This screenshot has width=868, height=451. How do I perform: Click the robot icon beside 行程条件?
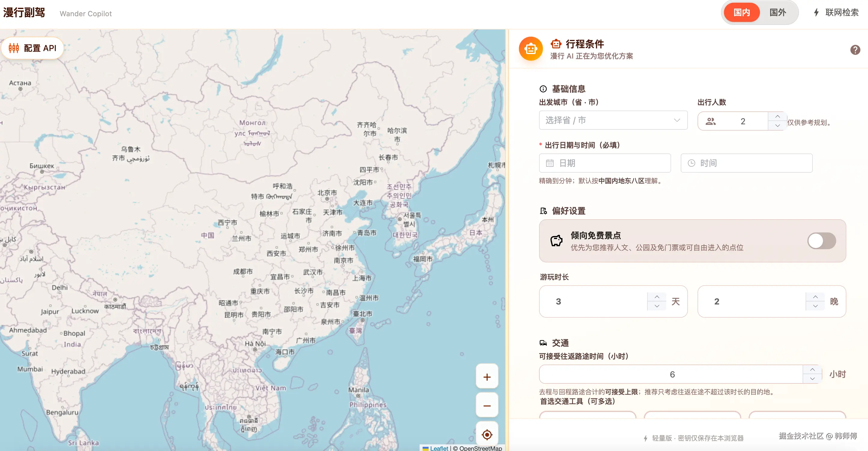coord(556,44)
